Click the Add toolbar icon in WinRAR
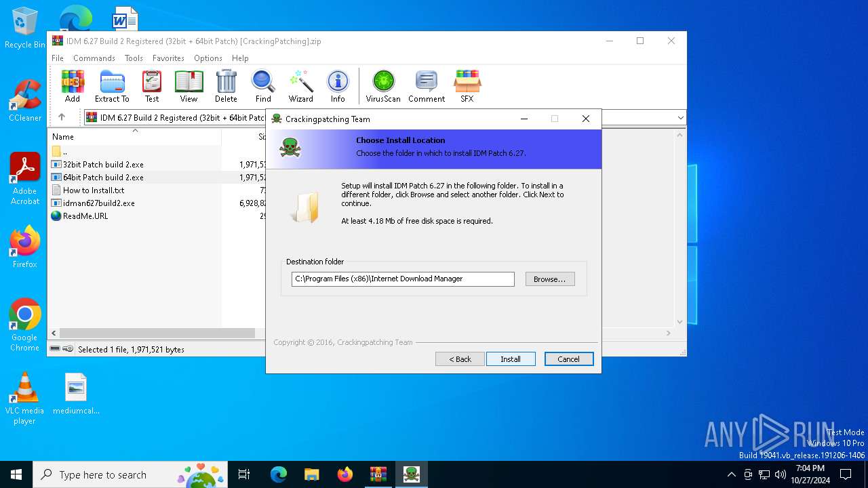Viewport: 868px width, 488px height. coord(73,86)
